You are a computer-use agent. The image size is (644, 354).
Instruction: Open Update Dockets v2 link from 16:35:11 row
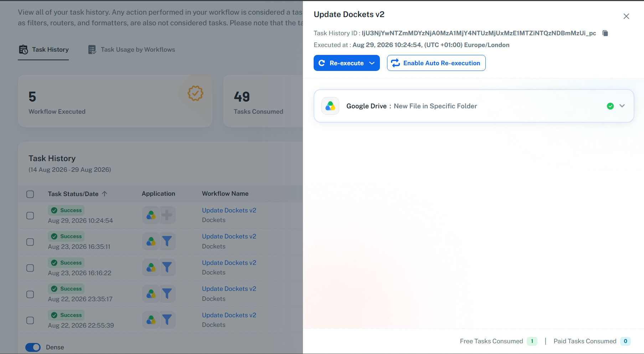click(229, 236)
